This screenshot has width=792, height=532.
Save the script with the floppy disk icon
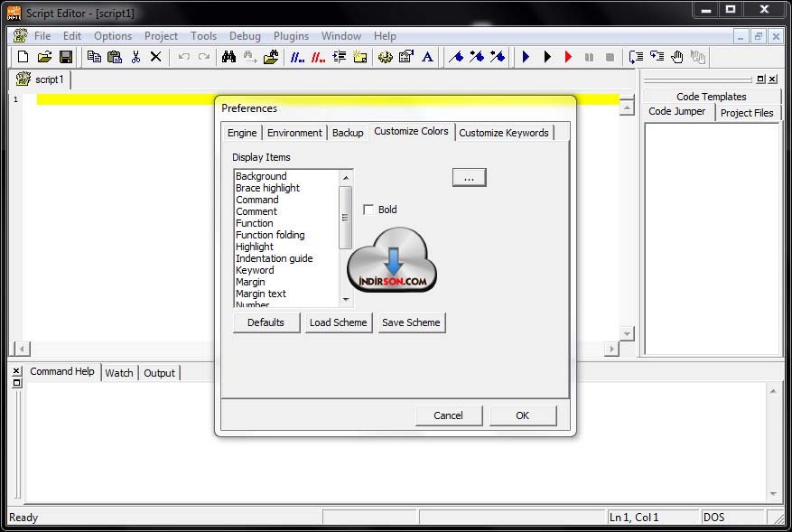coord(66,57)
